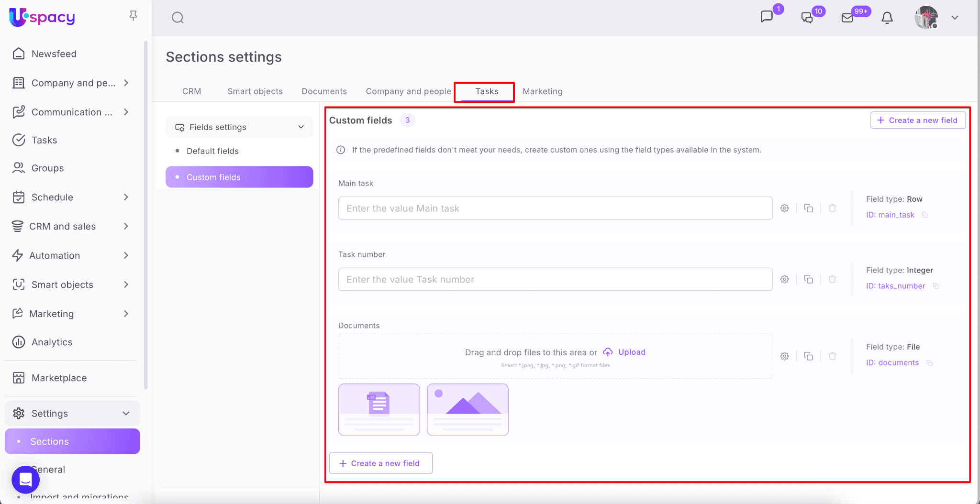Collapse the Fields settings dropdown
980x504 pixels.
click(x=301, y=127)
